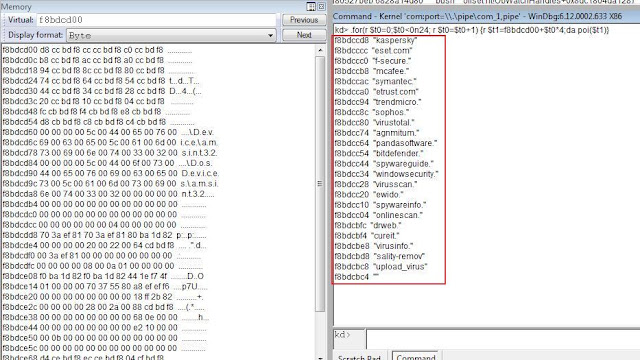Click the "kaspersky" output line

tap(376, 40)
